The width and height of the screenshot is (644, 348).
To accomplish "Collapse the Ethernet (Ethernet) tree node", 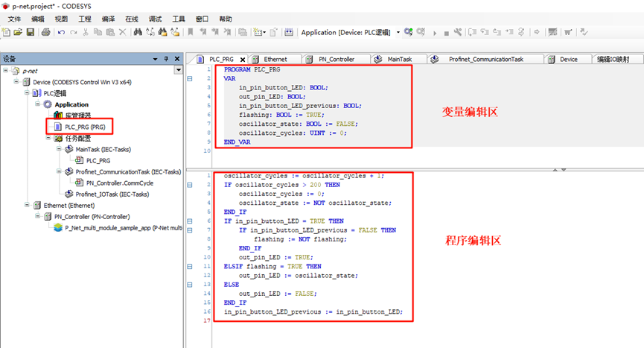I will click(27, 205).
